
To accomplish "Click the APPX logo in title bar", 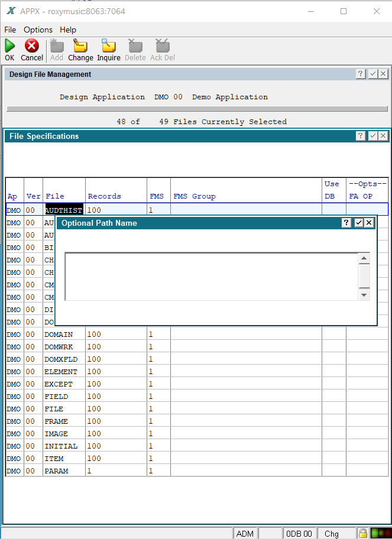I will click(x=11, y=11).
